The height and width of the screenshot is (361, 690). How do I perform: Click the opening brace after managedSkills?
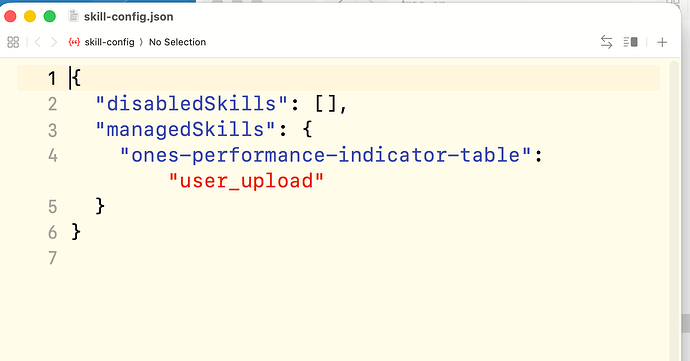coord(307,129)
